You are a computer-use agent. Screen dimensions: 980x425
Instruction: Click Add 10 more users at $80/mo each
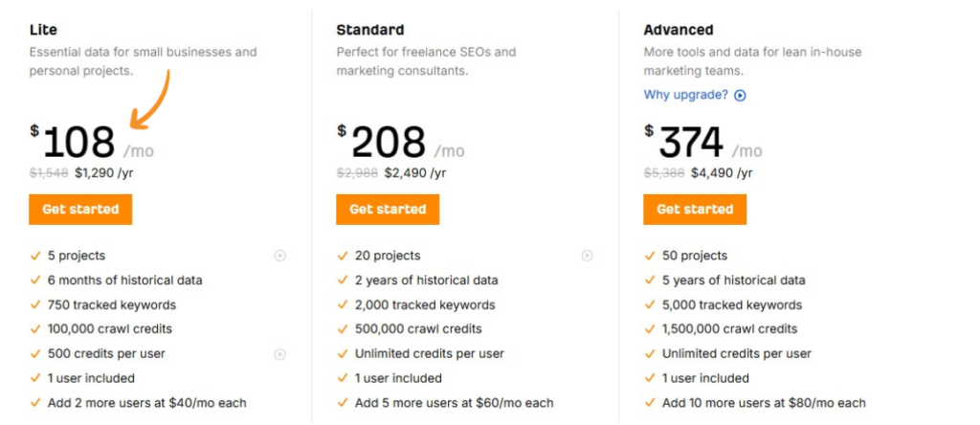(764, 403)
